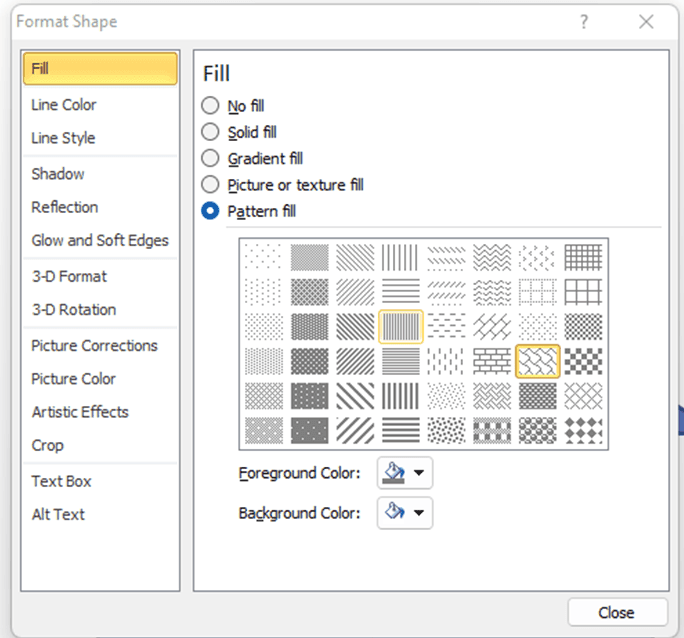Select the horizontal brick pattern

pos(492,361)
